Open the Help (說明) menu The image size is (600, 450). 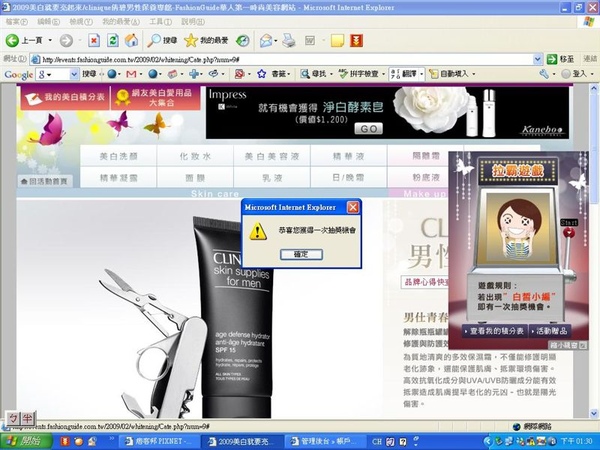(192, 22)
